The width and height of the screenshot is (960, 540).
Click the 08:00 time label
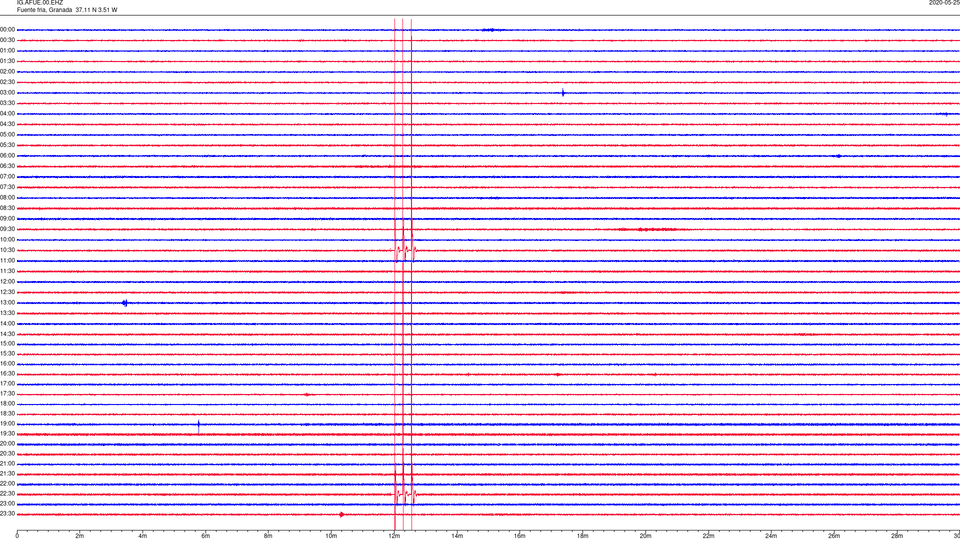coord(7,198)
